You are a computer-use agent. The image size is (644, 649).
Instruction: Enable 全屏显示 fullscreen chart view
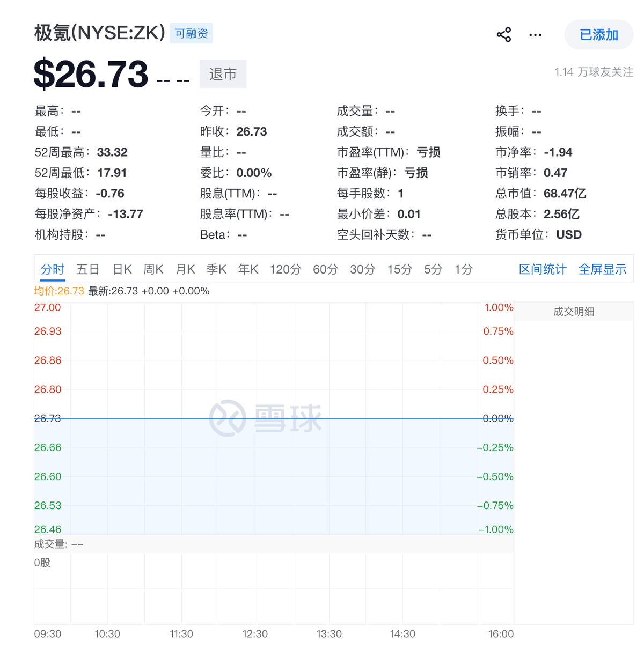point(602,270)
